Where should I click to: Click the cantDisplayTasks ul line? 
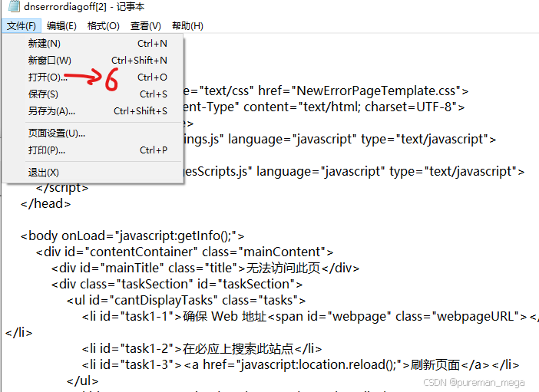pyautogui.click(x=186, y=301)
